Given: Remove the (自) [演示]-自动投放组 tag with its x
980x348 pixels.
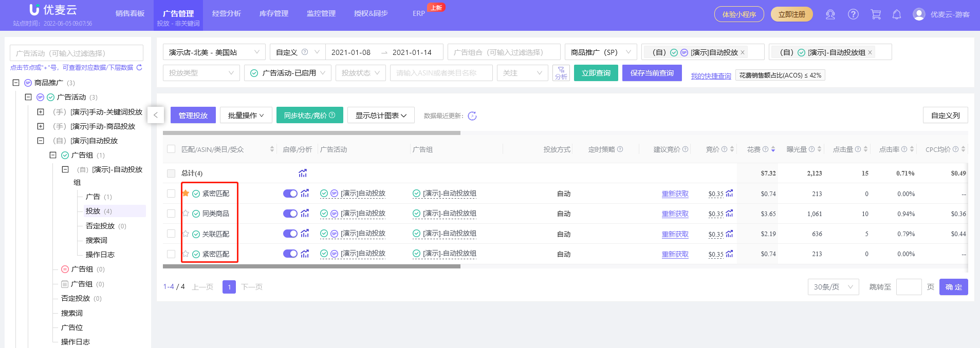Looking at the screenshot, I should click(870, 52).
